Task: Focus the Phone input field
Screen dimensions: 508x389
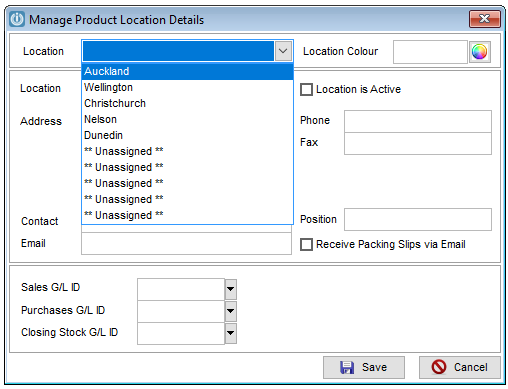Action: click(x=418, y=121)
